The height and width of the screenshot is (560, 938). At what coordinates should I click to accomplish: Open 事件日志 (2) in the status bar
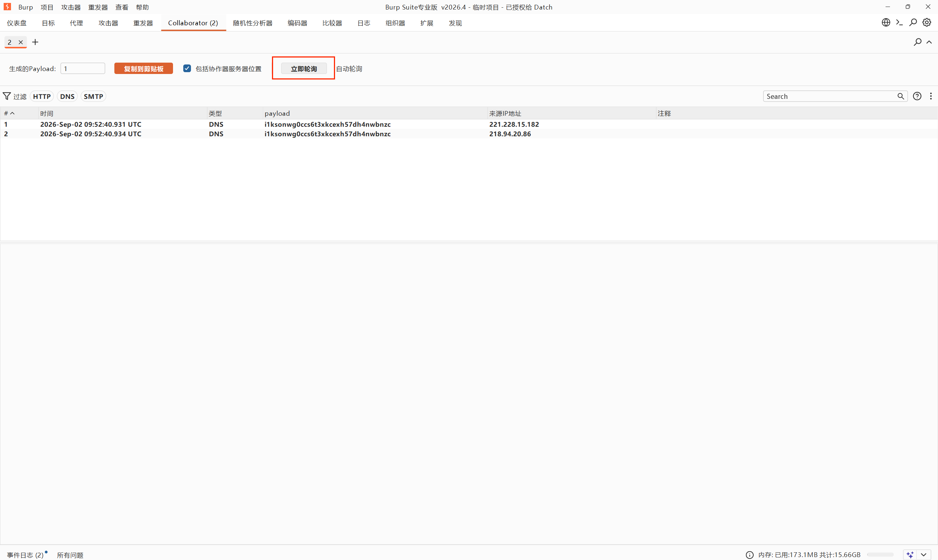click(26, 555)
